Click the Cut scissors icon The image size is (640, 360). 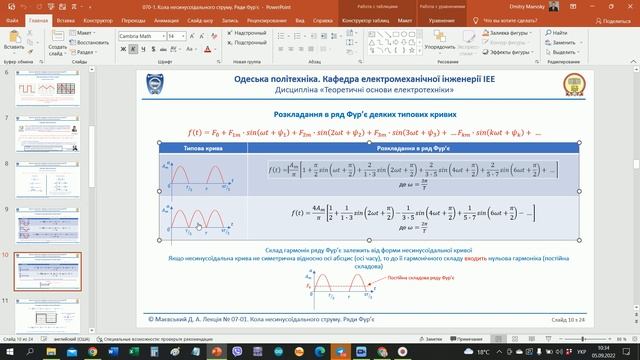pyautogui.click(x=30, y=33)
